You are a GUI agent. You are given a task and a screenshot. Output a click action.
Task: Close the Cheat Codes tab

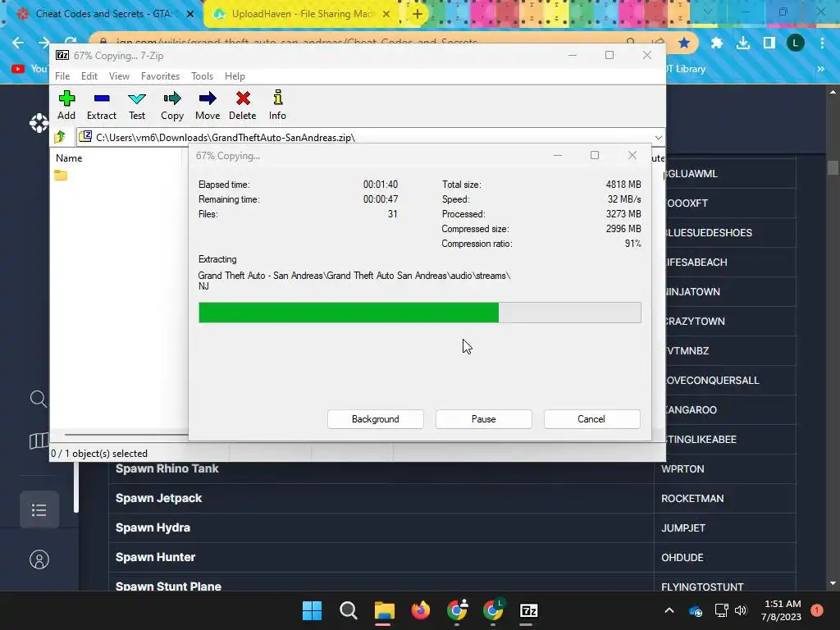point(189,14)
